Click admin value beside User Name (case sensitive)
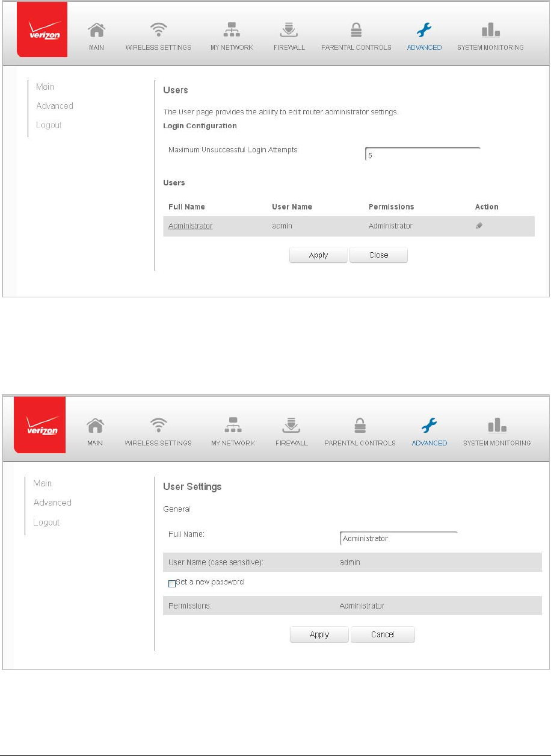Image resolution: width=551 pixels, height=756 pixels. [x=349, y=563]
